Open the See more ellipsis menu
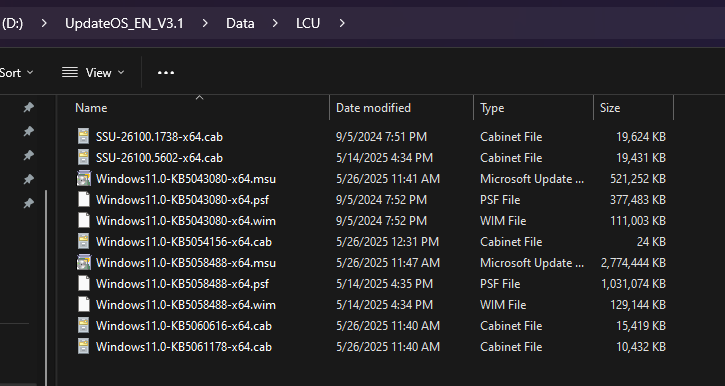This screenshot has height=386, width=725. click(x=166, y=73)
